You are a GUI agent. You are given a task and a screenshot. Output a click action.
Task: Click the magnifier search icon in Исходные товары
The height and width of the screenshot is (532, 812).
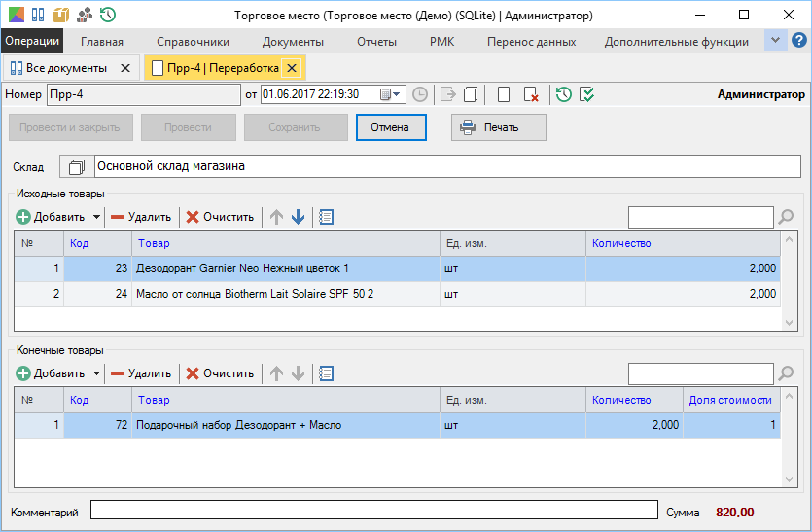(x=786, y=217)
